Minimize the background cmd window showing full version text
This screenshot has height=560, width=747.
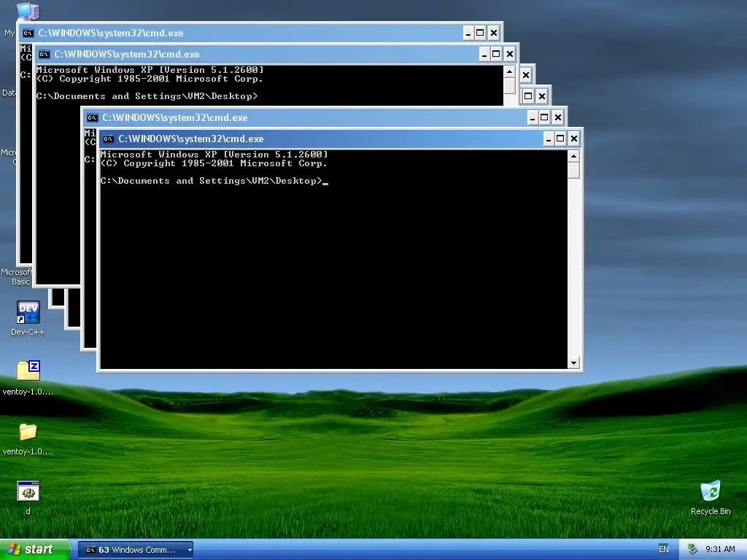484,54
